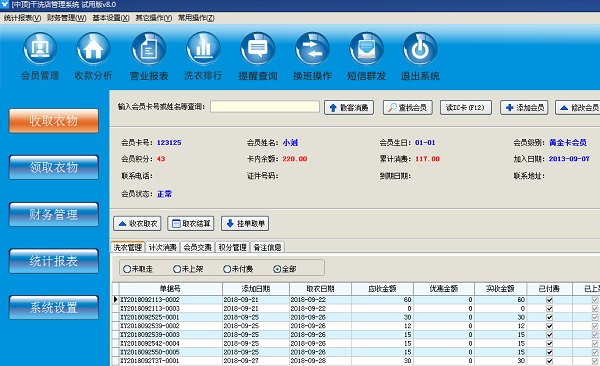Toggle 已付费 checkbox for order XY2018092525-0001
Screen dimensions: 600x366
pos(549,317)
